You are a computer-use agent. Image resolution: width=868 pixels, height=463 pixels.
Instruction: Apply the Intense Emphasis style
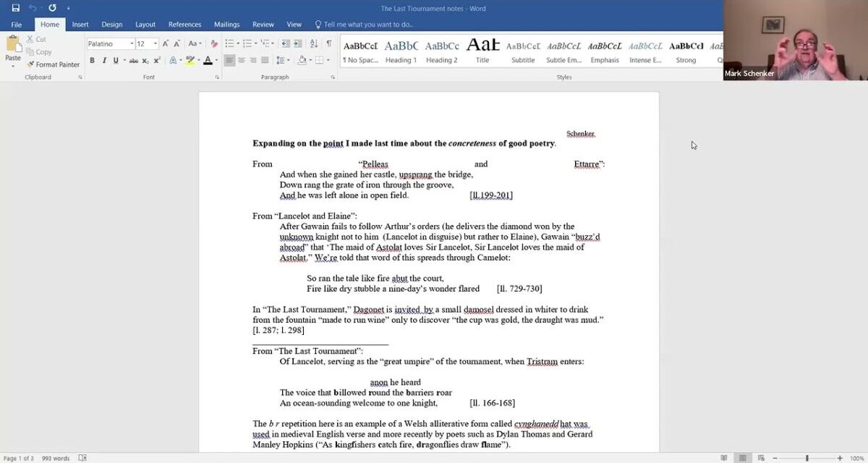click(645, 52)
